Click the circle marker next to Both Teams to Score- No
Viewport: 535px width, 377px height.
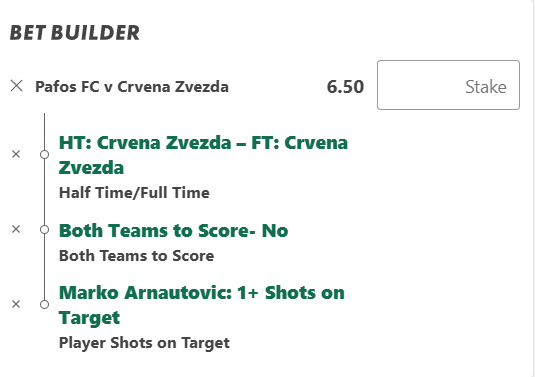[44, 230]
